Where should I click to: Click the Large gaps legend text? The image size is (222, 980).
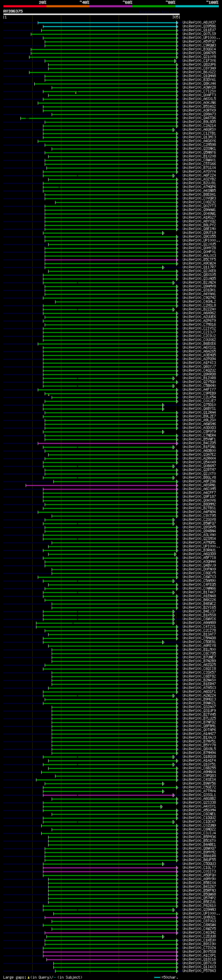(x=43, y=977)
